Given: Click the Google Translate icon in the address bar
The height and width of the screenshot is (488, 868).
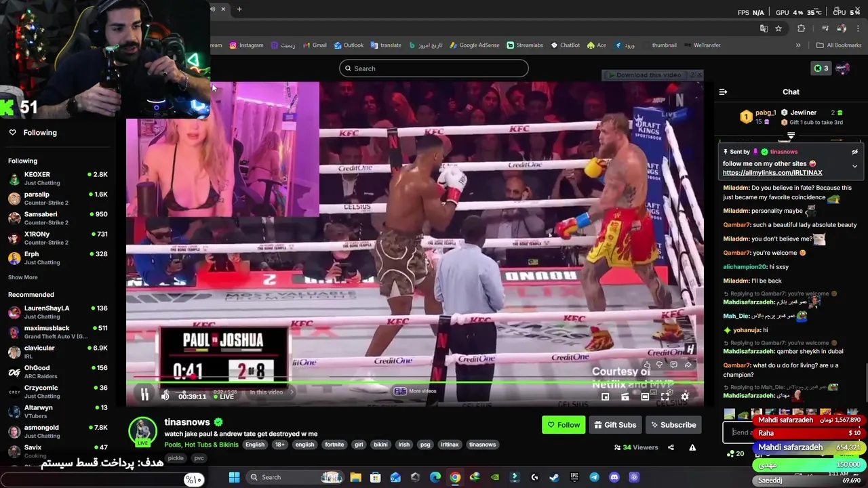Looking at the screenshot, I should point(764,28).
